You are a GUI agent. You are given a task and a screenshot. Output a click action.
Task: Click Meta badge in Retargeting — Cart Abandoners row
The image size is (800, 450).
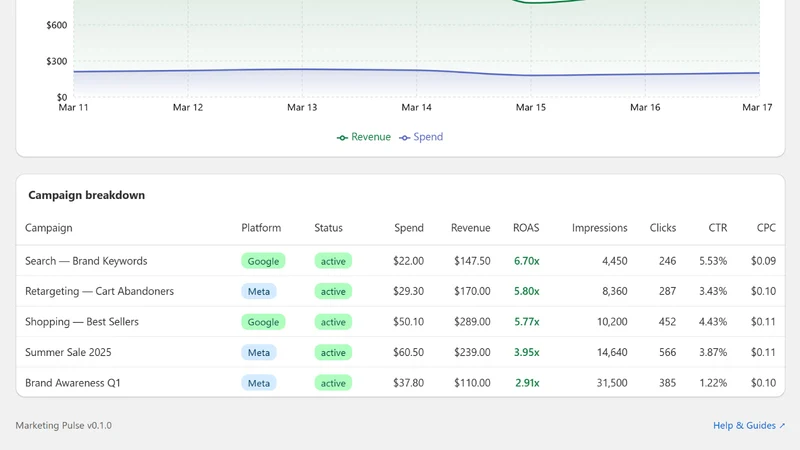[259, 291]
